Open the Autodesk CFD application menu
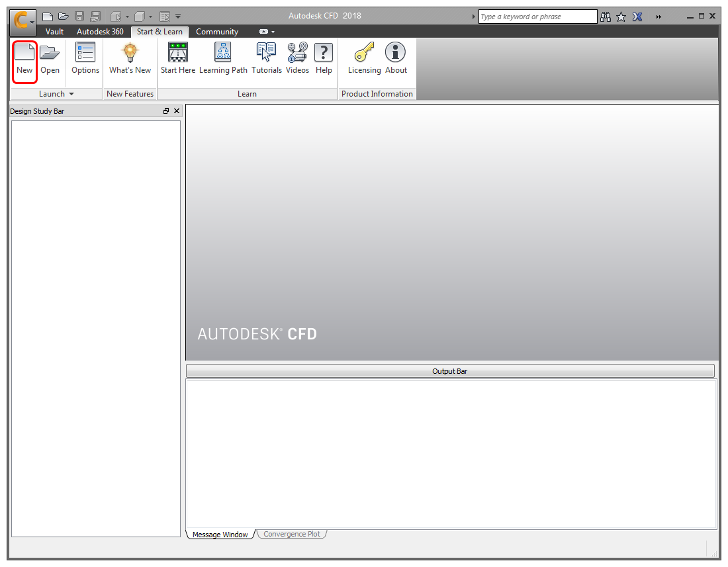 [23, 21]
